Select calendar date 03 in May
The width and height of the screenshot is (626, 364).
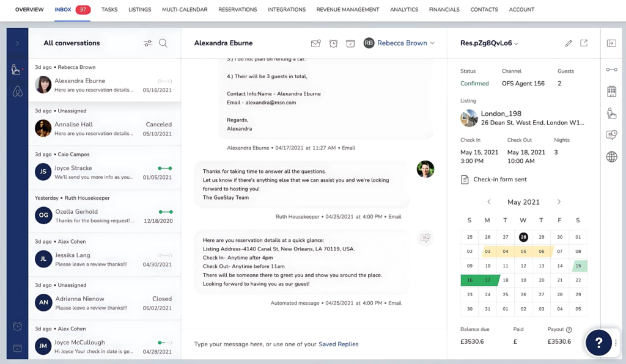point(487,251)
